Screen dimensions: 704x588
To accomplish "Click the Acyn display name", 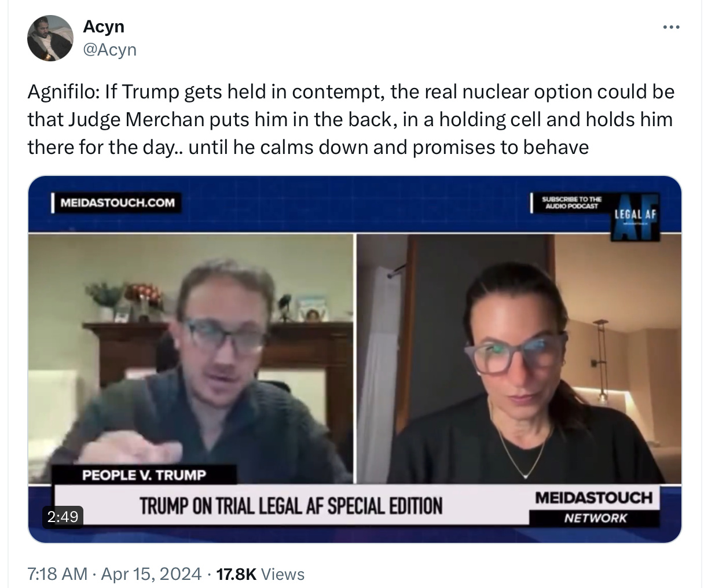I will click(104, 26).
